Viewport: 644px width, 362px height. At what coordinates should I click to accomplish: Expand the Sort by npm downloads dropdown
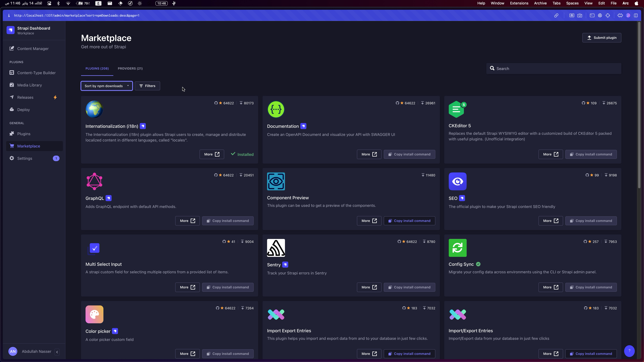106,86
